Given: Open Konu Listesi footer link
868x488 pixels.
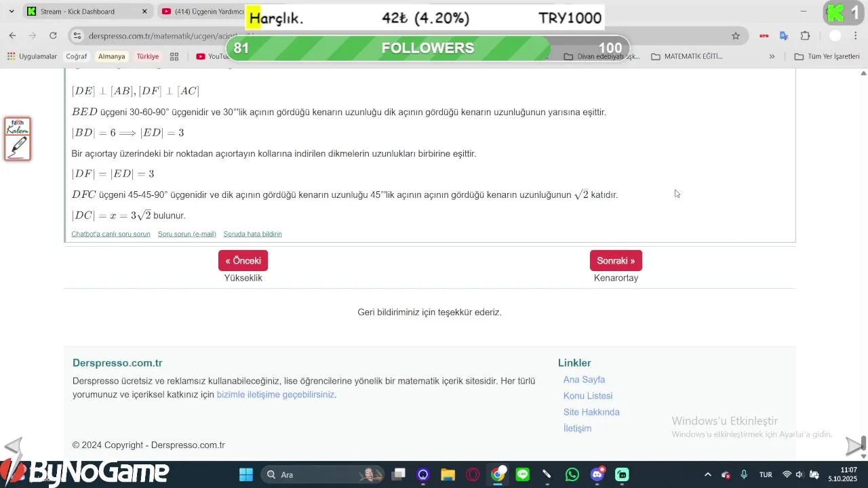Looking at the screenshot, I should point(588,396).
